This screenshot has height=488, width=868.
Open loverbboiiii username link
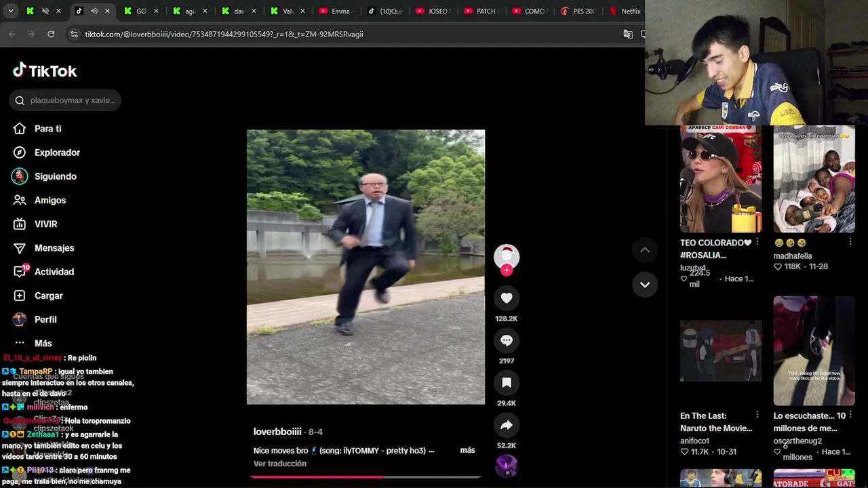277,432
